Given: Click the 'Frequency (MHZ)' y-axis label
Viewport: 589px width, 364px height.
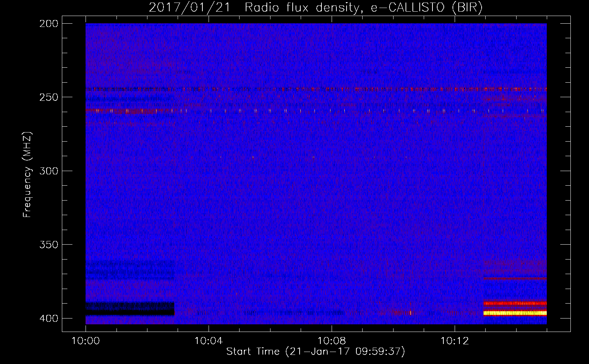Looking at the screenshot, I should [27, 174].
